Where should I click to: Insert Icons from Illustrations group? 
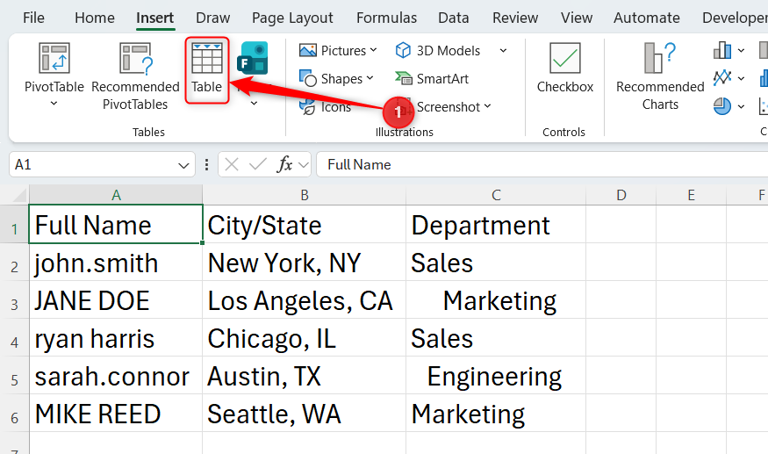tap(325, 107)
